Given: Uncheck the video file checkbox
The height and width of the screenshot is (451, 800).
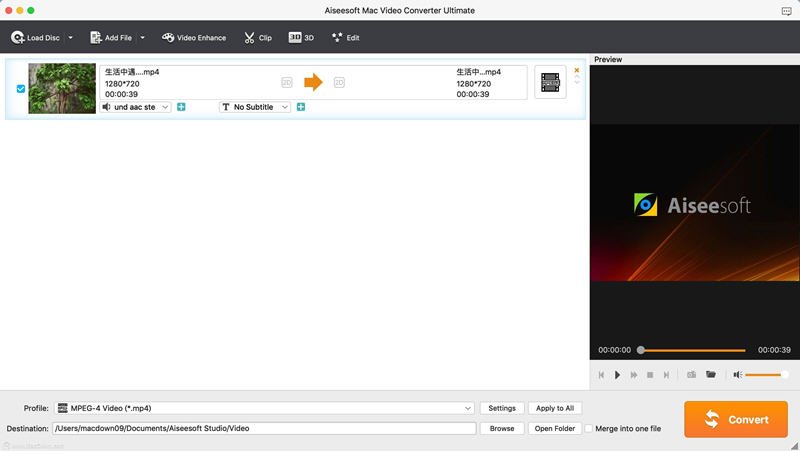Looking at the screenshot, I should (21, 89).
